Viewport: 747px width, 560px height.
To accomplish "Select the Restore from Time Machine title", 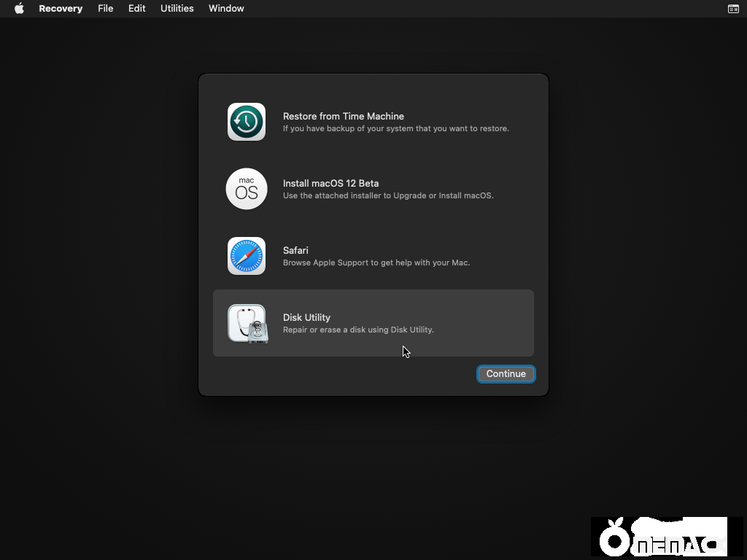I will 343,116.
